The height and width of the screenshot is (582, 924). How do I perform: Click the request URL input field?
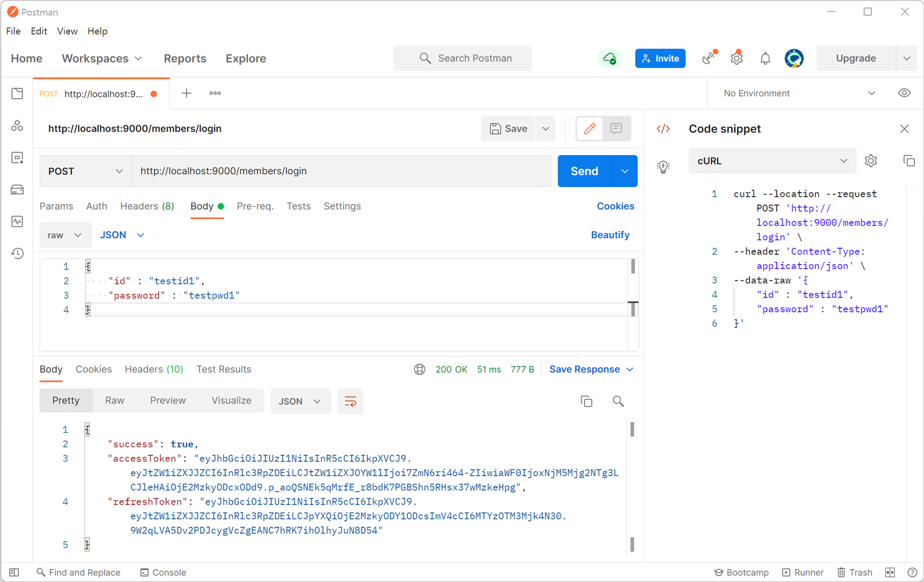(341, 171)
